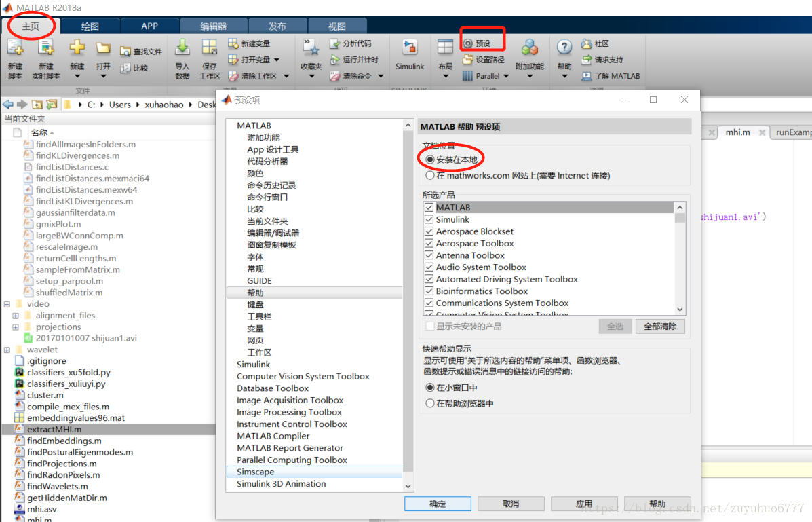Click the 确定 (OK) button

click(x=438, y=504)
